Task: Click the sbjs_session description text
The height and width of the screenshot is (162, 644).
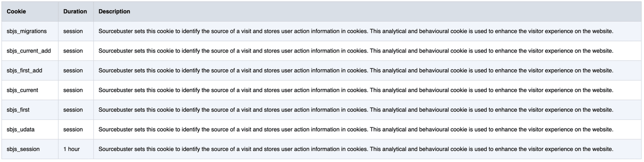Action: (x=356, y=149)
